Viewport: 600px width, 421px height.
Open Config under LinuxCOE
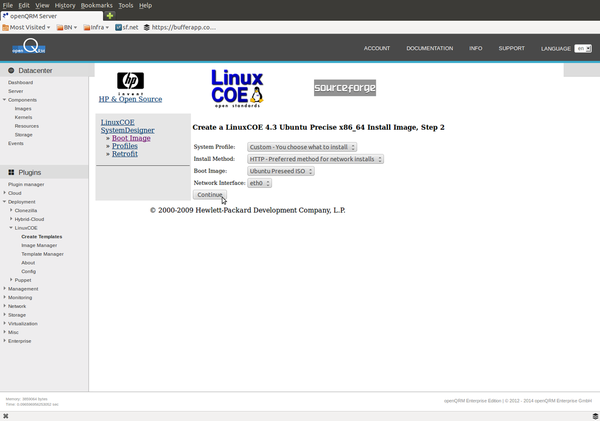[x=28, y=271]
